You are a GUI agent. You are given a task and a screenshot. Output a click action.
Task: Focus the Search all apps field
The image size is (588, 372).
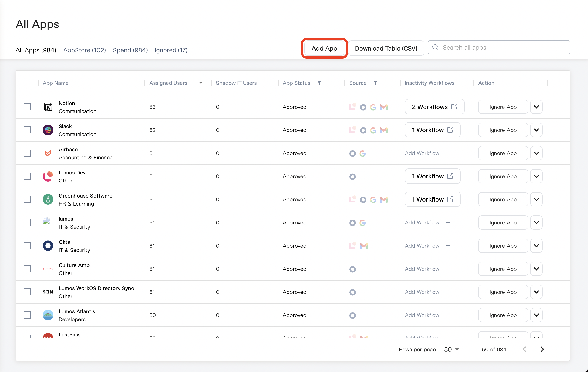click(x=499, y=47)
